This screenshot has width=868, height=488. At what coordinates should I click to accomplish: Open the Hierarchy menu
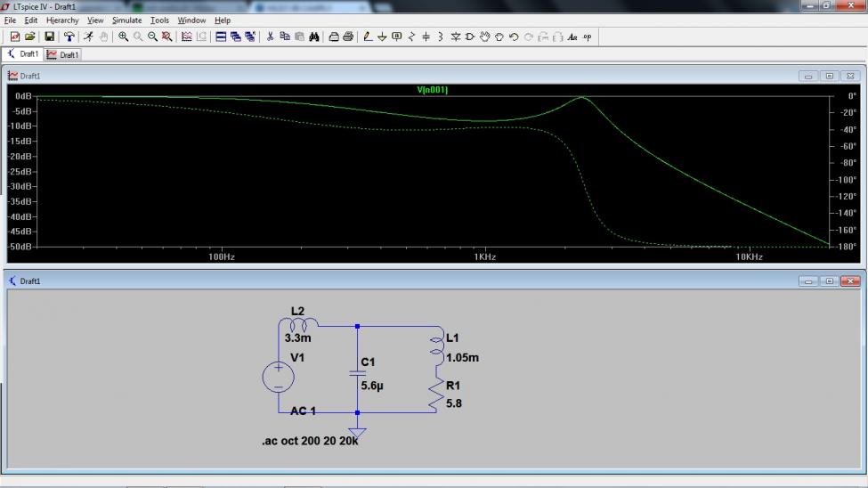[62, 20]
